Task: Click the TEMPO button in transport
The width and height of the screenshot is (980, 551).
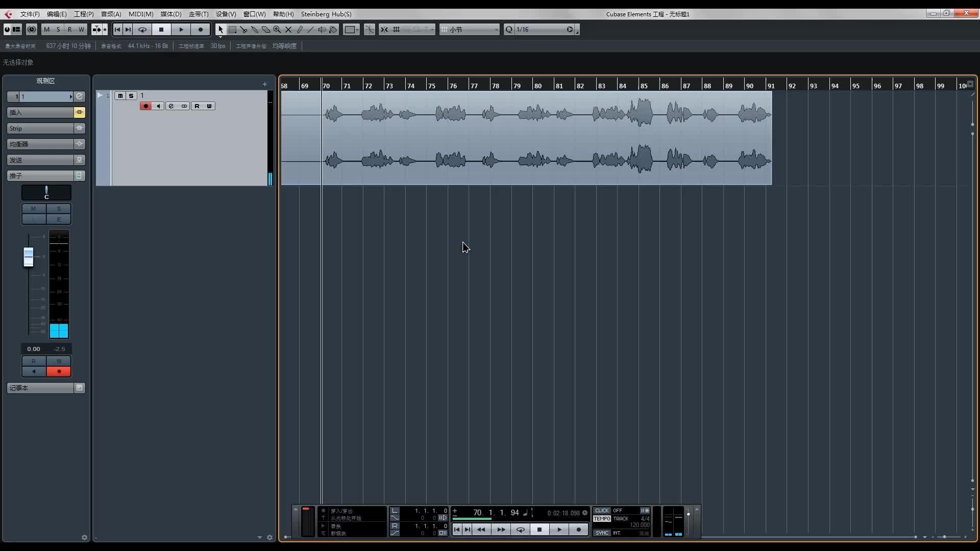Action: [602, 518]
